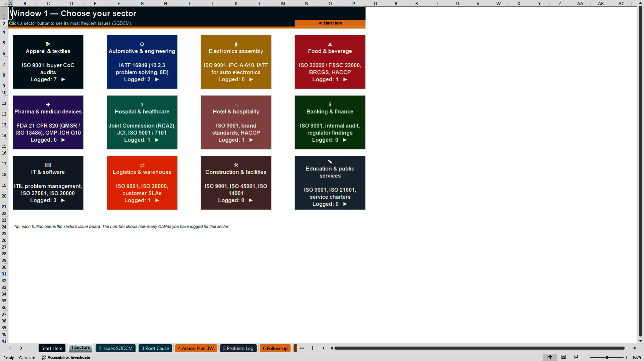Add a new sheet with plus button

click(x=313, y=348)
